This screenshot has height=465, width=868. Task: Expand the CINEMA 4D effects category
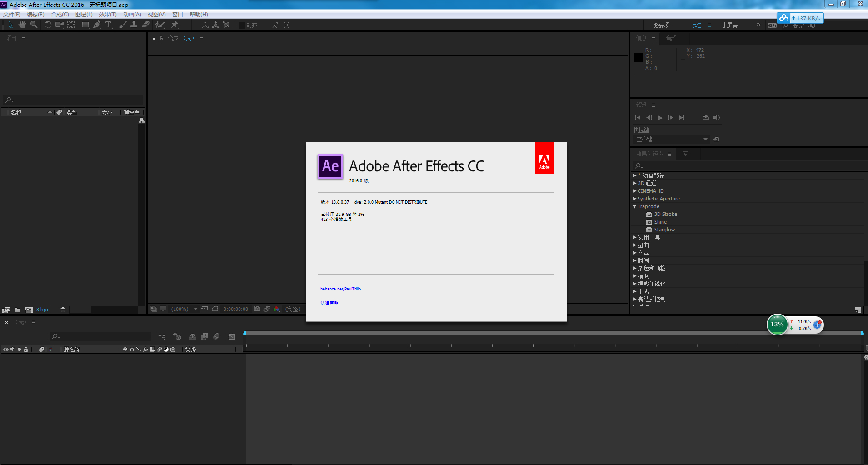pos(635,191)
